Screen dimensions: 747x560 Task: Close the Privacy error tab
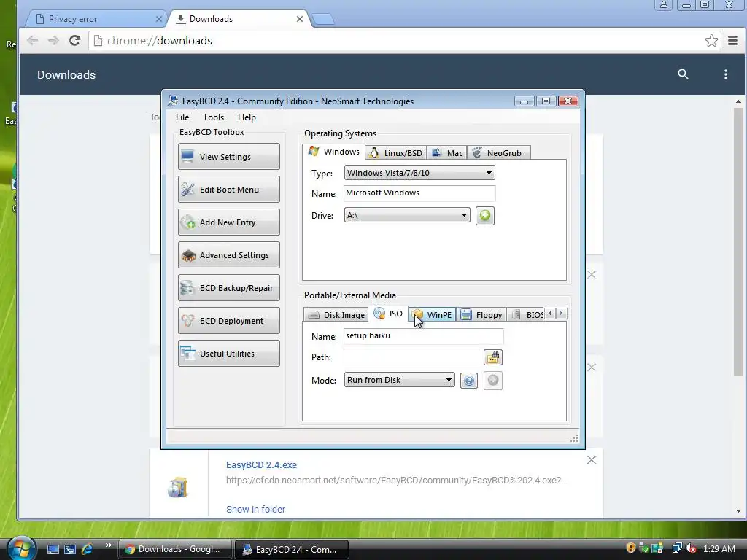[158, 19]
